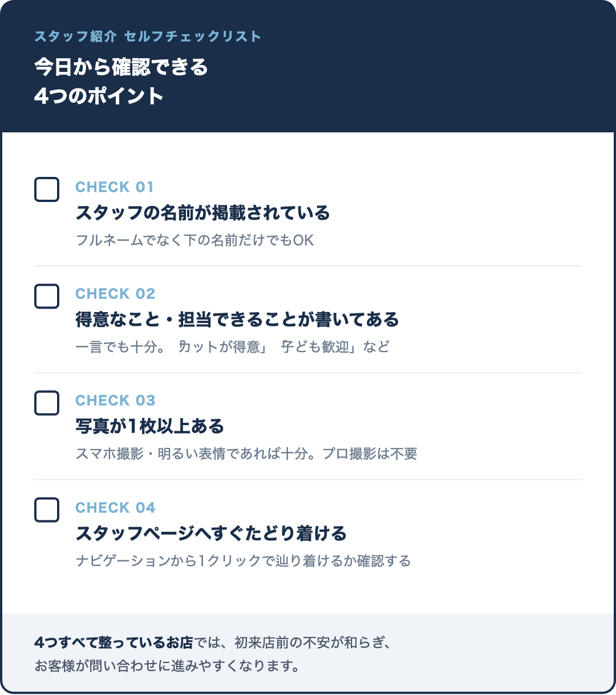This screenshot has height=695, width=616.
Task: Toggle the CHECK 03 checkbox
Action: (x=47, y=403)
